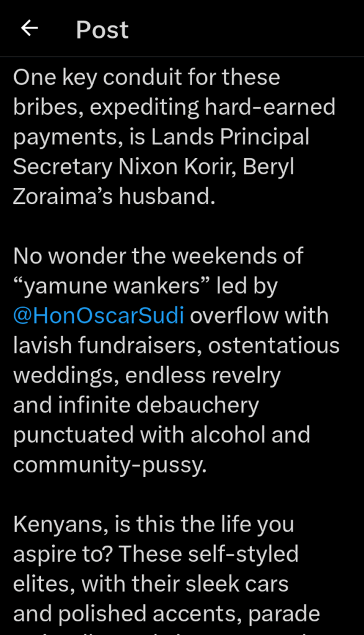Tap the paragraph starting "No wonder the weekends"
The width and height of the screenshot is (364, 635).
[176, 360]
